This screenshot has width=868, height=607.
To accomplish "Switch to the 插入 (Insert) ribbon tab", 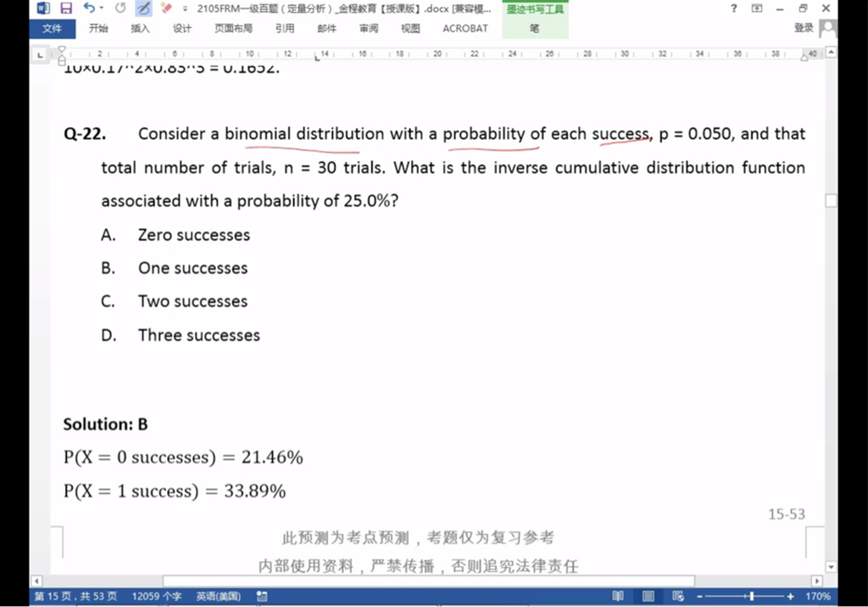I will coord(140,28).
